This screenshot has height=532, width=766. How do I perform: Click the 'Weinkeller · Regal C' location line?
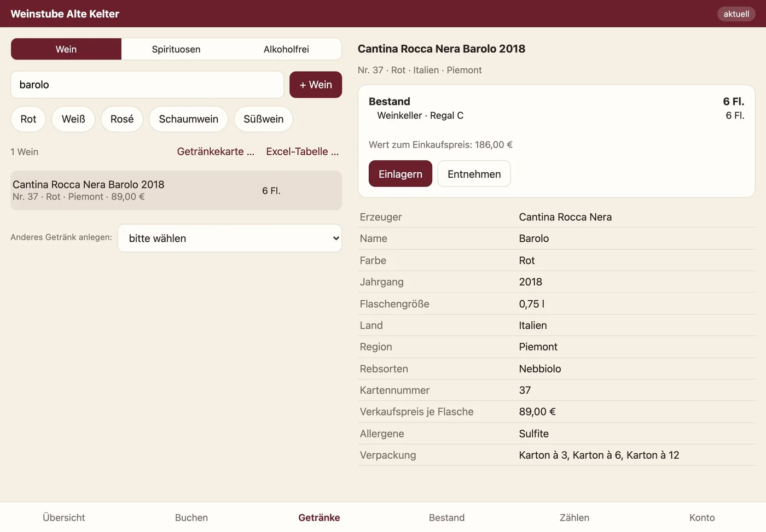[420, 115]
